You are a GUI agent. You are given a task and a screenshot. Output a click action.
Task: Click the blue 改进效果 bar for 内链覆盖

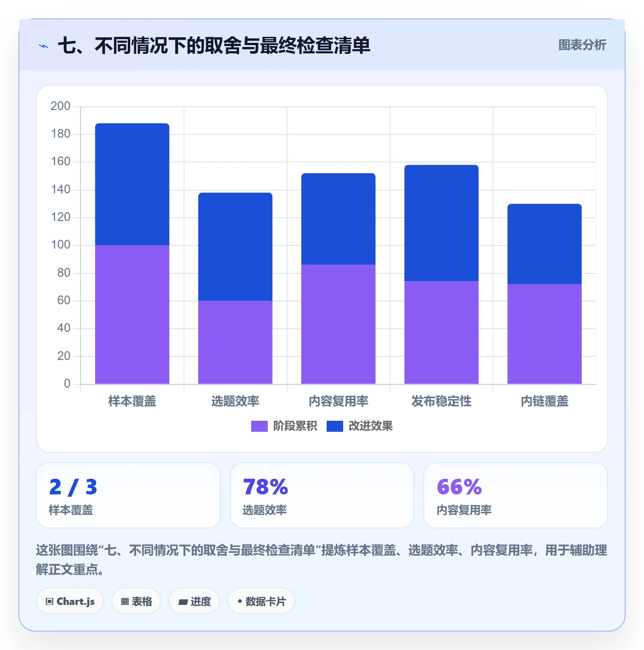click(x=544, y=244)
